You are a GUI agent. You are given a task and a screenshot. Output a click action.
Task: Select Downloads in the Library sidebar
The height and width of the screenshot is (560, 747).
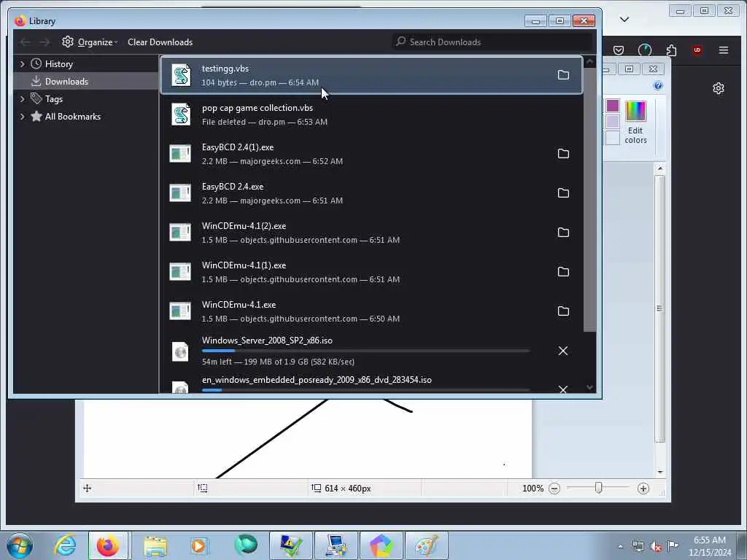(86, 82)
